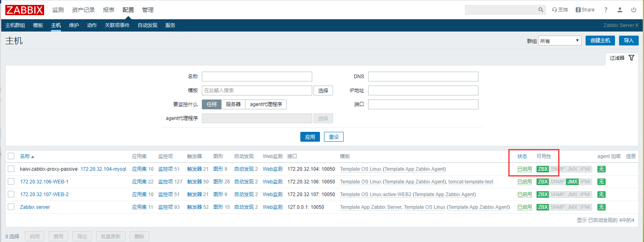The width and height of the screenshot is (644, 242).
Task: Select all hosts with header checkbox
Action: [x=11, y=156]
